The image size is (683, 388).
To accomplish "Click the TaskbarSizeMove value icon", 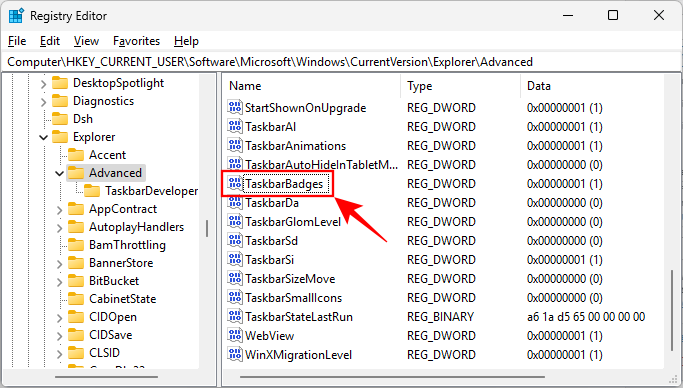I will point(235,278).
